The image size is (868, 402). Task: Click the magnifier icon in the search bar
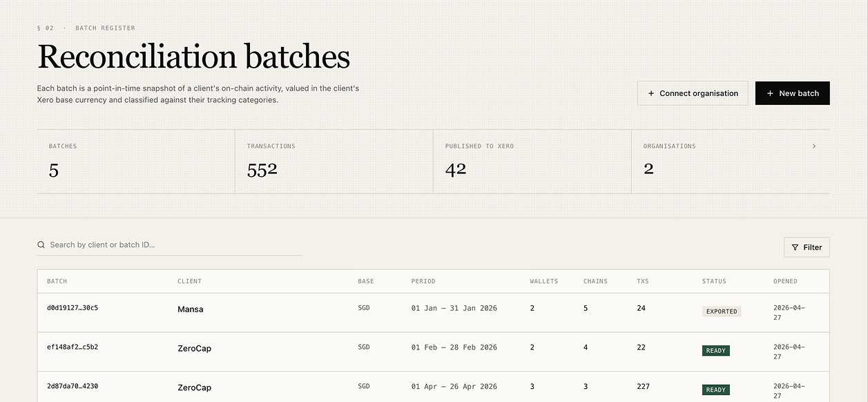tap(41, 245)
